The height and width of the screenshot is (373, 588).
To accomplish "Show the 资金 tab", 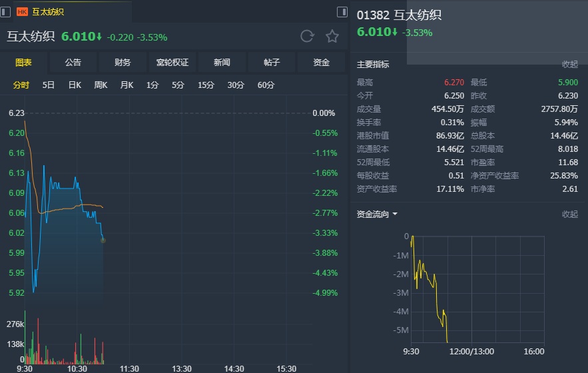I will [x=322, y=63].
